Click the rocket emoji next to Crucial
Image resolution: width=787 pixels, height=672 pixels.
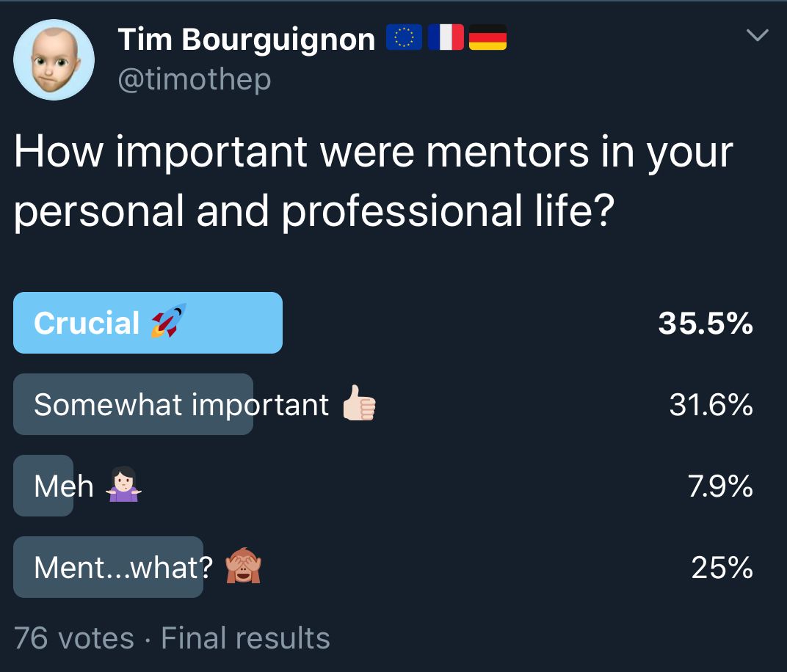tap(169, 321)
